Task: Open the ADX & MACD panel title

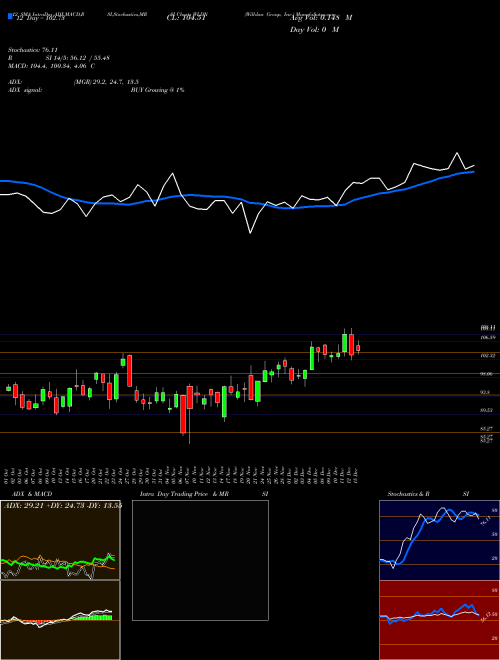Action: click(x=32, y=494)
